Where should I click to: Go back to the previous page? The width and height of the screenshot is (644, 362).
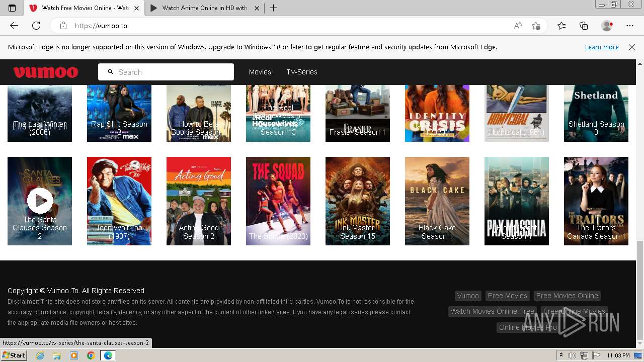pos(14,26)
